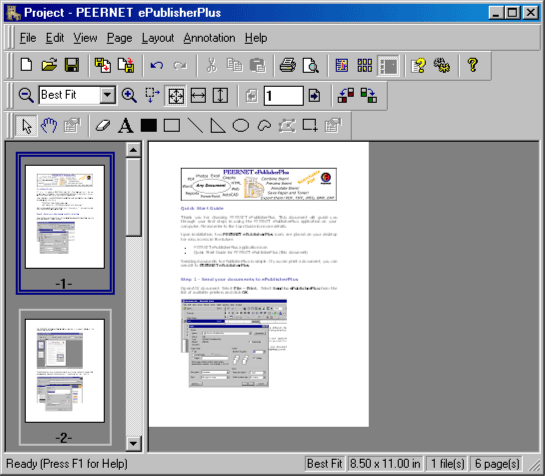The width and height of the screenshot is (545, 476).
Task: Click the page number input field
Action: 283,96
